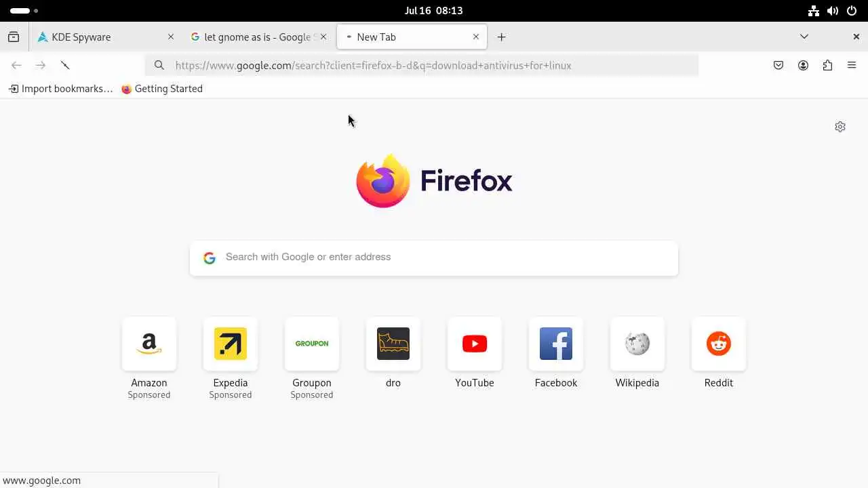The image size is (868, 488).
Task: Click the network icon in the top bar
Action: pyautogui.click(x=814, y=11)
